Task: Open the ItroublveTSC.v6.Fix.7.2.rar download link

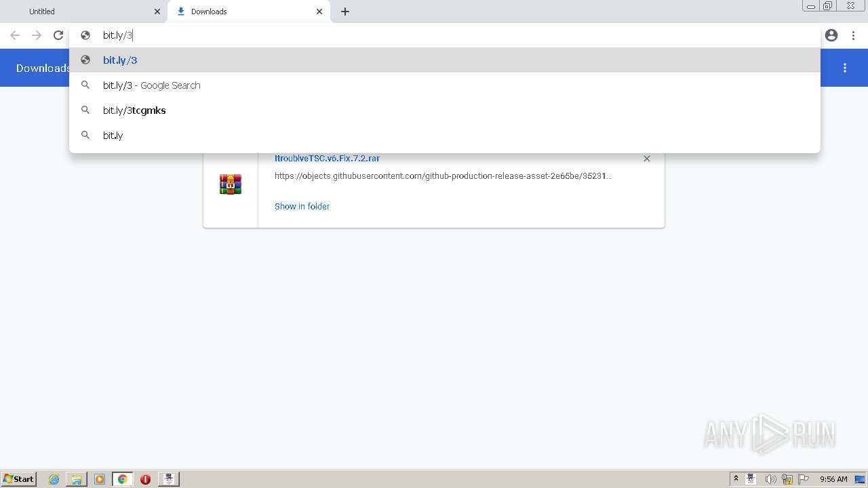Action: pos(327,158)
